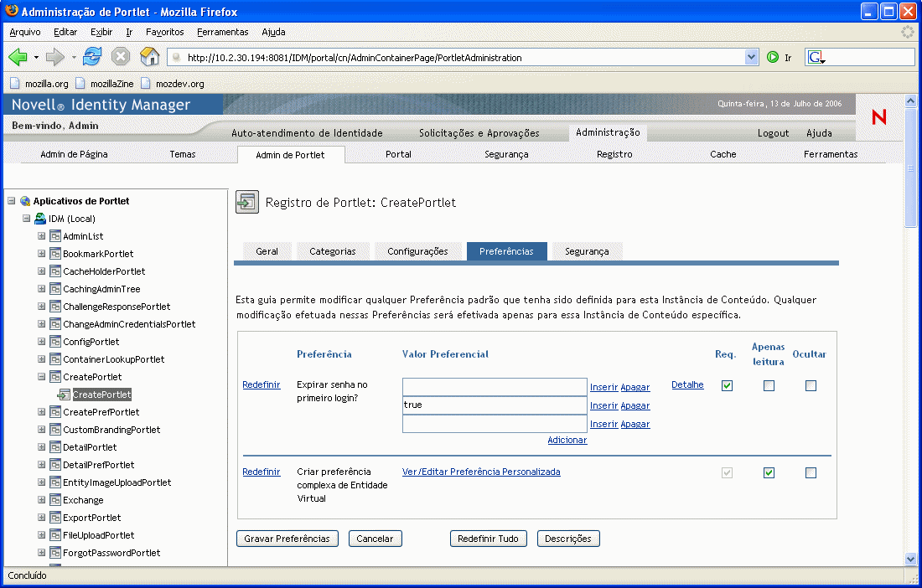
Task: Click the Adicionar link
Action: (567, 440)
